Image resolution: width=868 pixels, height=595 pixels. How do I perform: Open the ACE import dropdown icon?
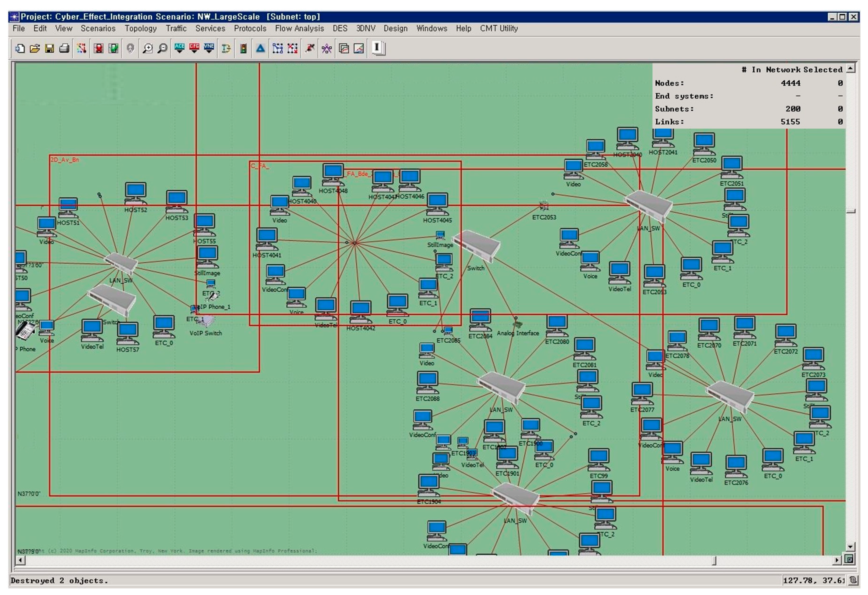[180, 48]
